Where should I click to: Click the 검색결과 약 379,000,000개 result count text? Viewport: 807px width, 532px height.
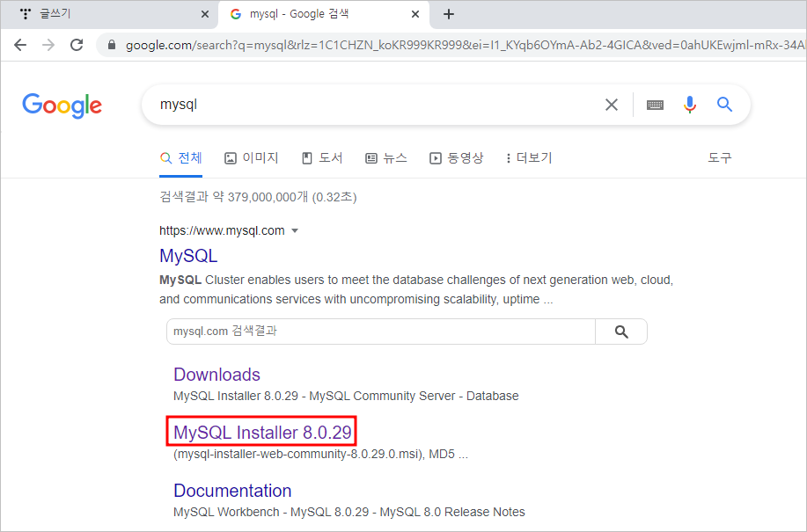click(258, 197)
